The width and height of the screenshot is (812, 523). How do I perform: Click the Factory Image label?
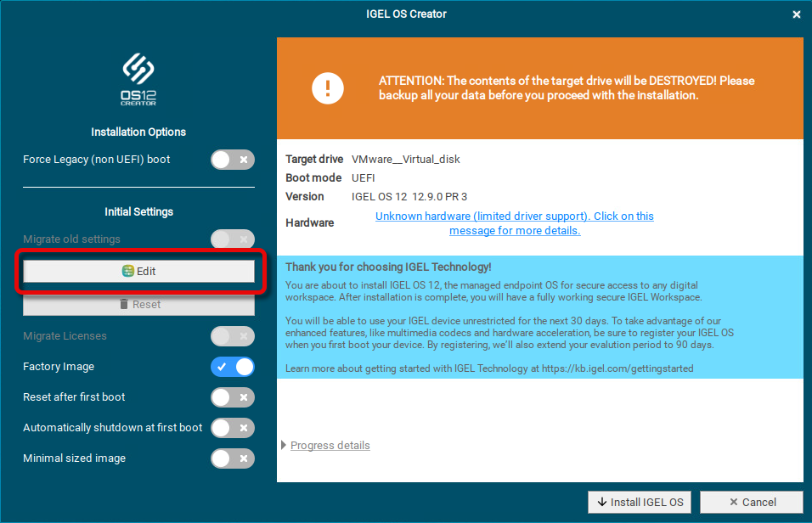point(59,367)
